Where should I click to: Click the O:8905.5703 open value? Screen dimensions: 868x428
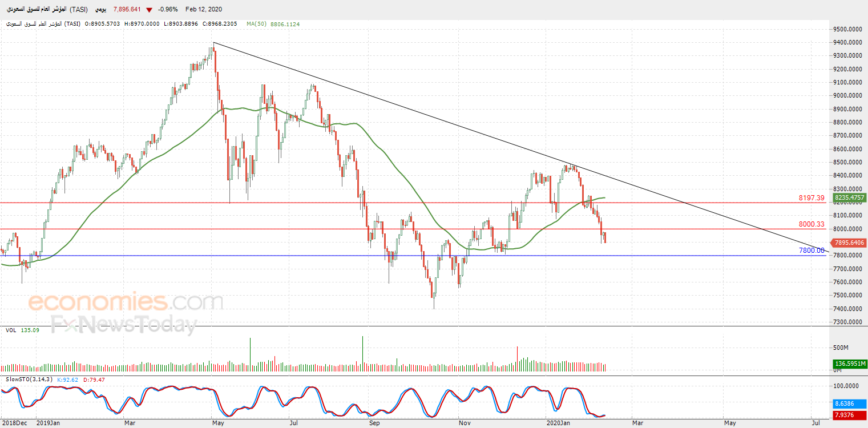tap(103, 24)
